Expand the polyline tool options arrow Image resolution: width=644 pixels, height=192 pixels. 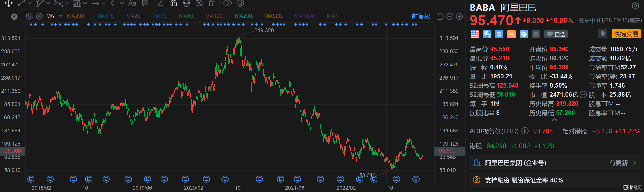[x=66, y=3]
